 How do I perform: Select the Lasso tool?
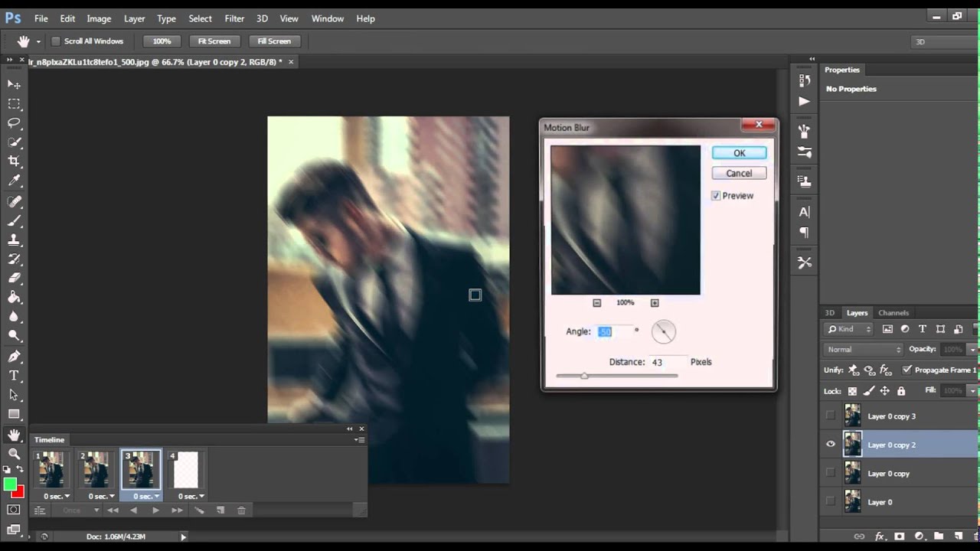tap(14, 122)
